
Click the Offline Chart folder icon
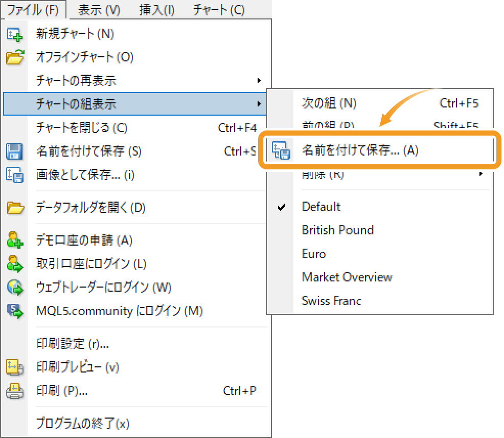(15, 57)
